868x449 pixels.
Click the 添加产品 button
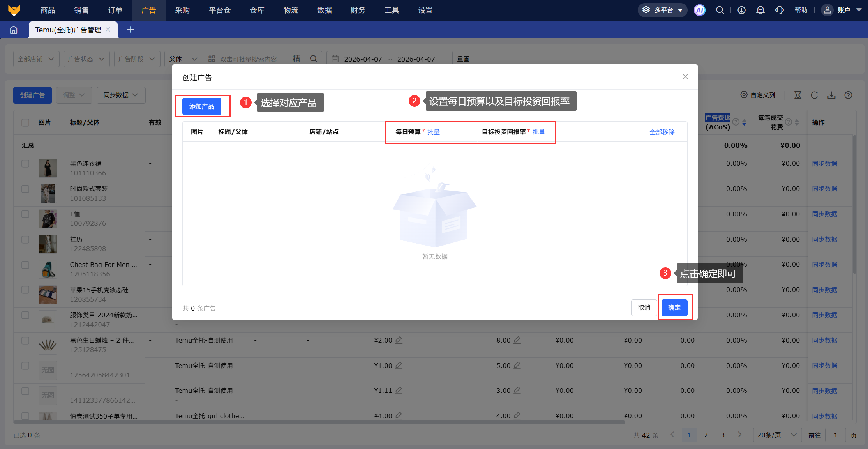tap(201, 106)
